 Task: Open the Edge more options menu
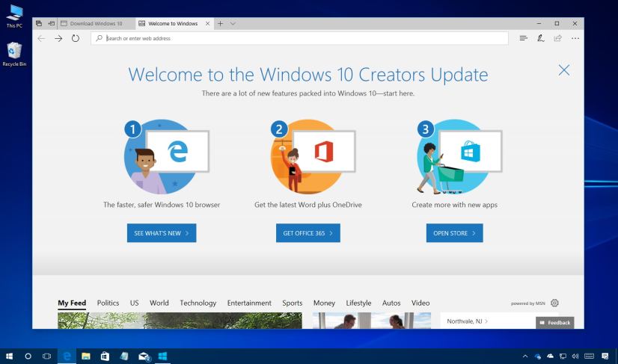(575, 38)
